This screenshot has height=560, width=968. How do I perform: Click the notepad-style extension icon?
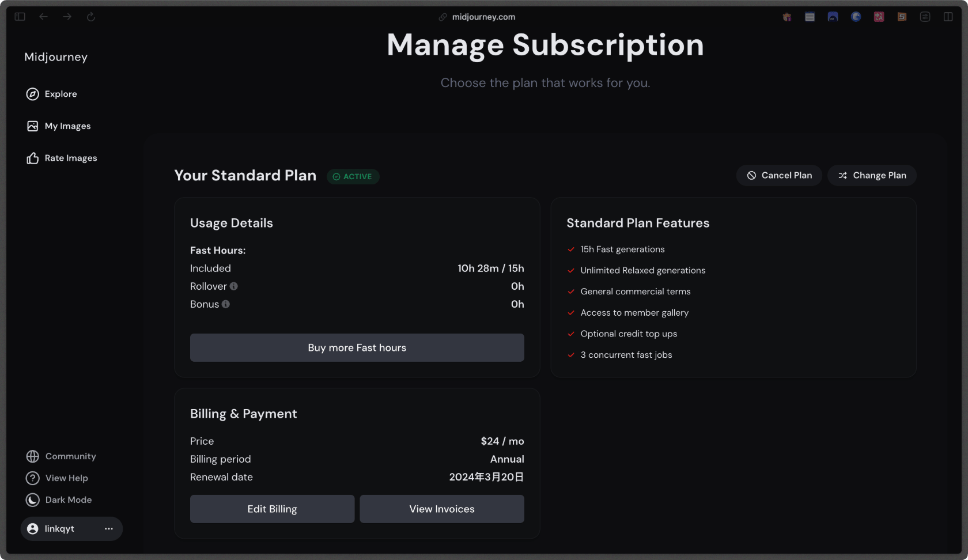[810, 17]
